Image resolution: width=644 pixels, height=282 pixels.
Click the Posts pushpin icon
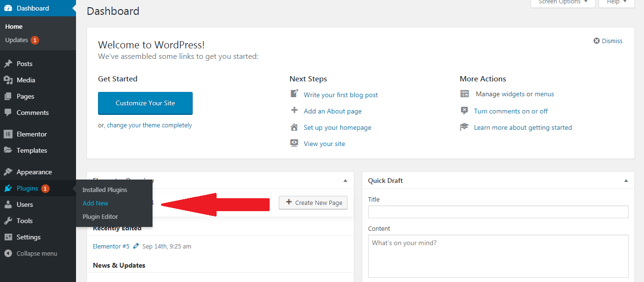8,64
